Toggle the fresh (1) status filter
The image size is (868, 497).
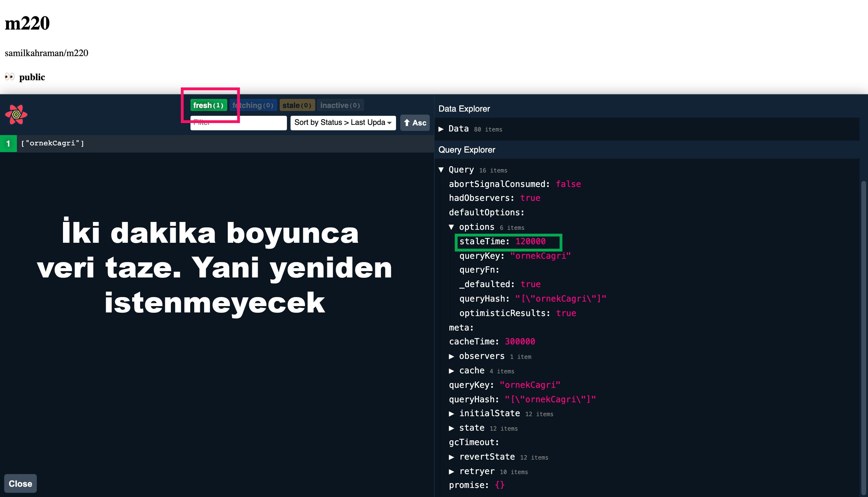[208, 105]
